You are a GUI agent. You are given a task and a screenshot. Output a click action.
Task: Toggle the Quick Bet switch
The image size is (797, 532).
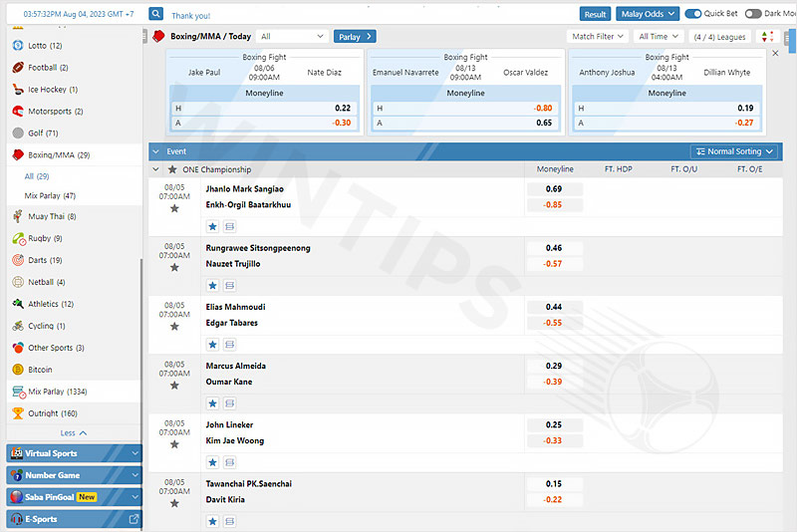pyautogui.click(x=692, y=14)
